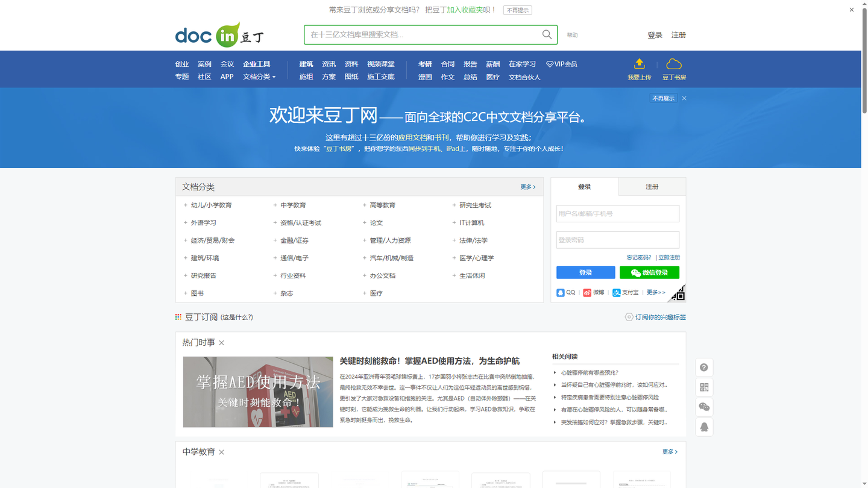The width and height of the screenshot is (868, 488).
Task: Dismiss the top bookmark tip bar
Action: 852,10
